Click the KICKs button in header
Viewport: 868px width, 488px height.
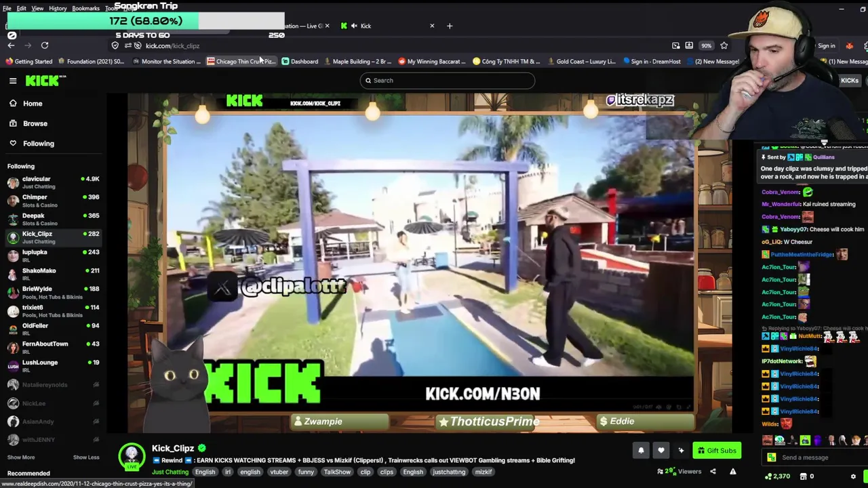849,81
